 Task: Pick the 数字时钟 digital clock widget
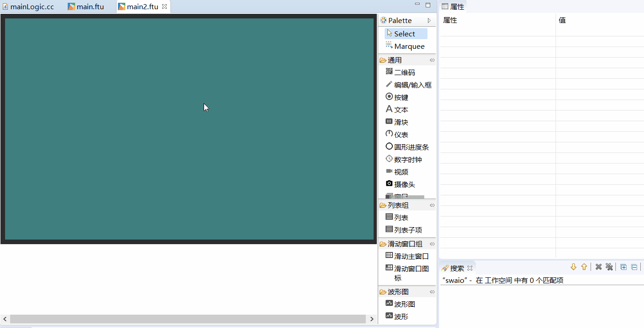pyautogui.click(x=404, y=159)
